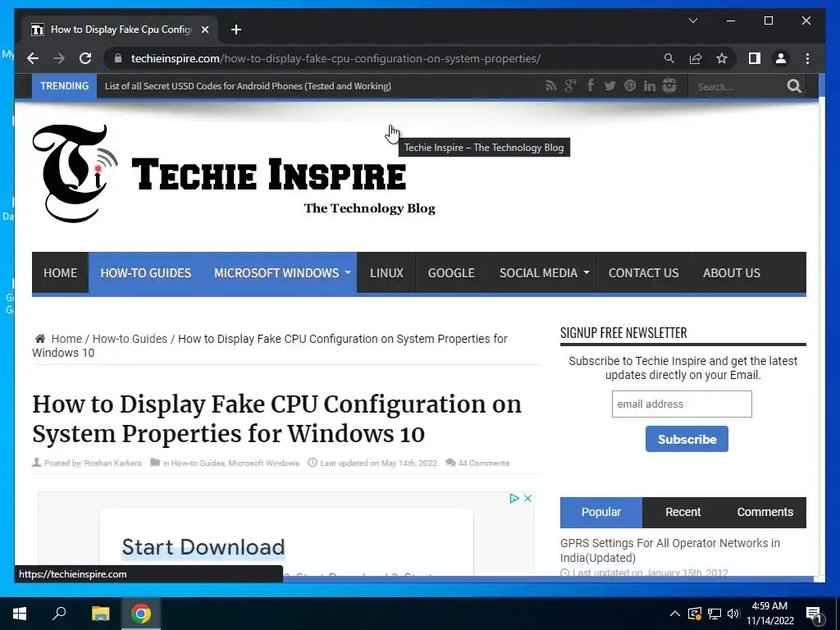Reload the current page
Image resolution: width=840 pixels, height=630 pixels.
pos(85,58)
